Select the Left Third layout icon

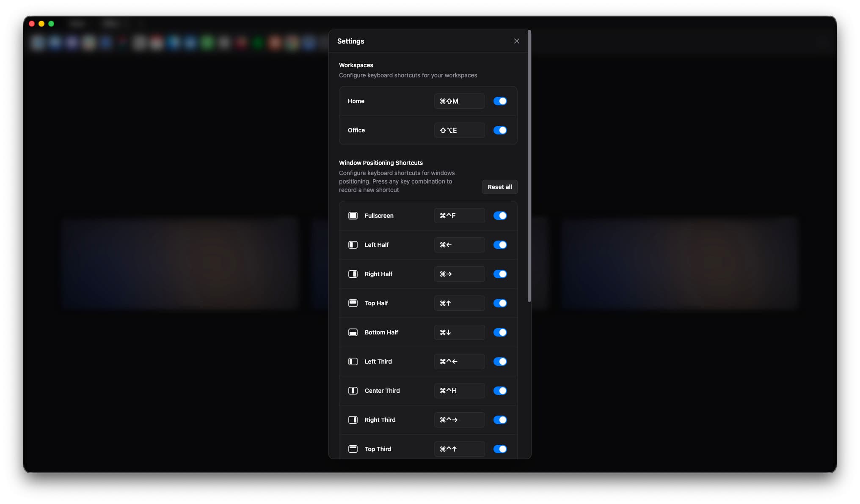click(x=353, y=361)
